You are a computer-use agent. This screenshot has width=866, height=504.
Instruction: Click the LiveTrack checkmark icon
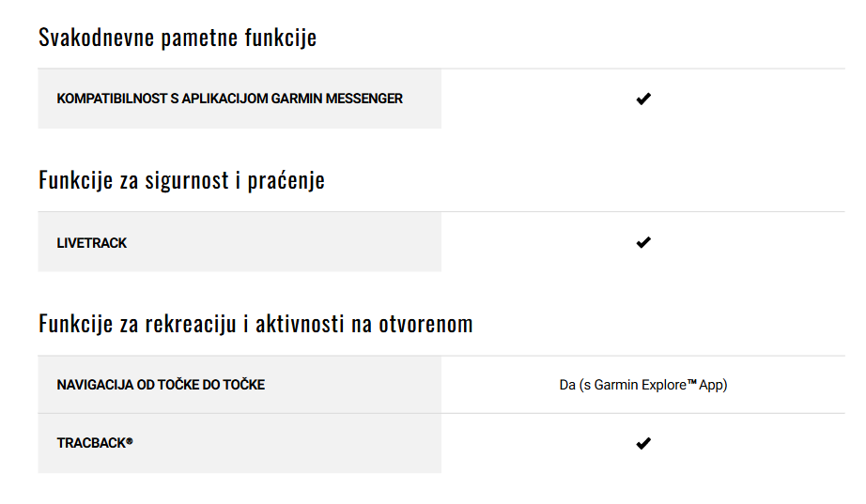(642, 242)
